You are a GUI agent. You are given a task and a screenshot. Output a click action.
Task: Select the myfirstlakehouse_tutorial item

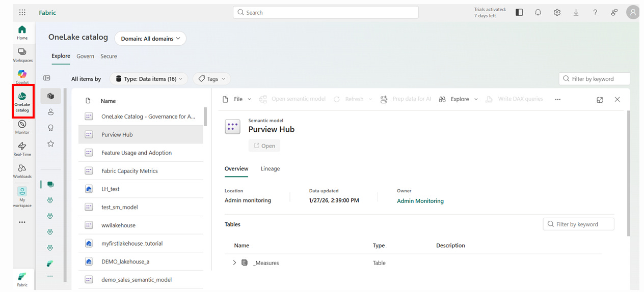pyautogui.click(x=141, y=243)
